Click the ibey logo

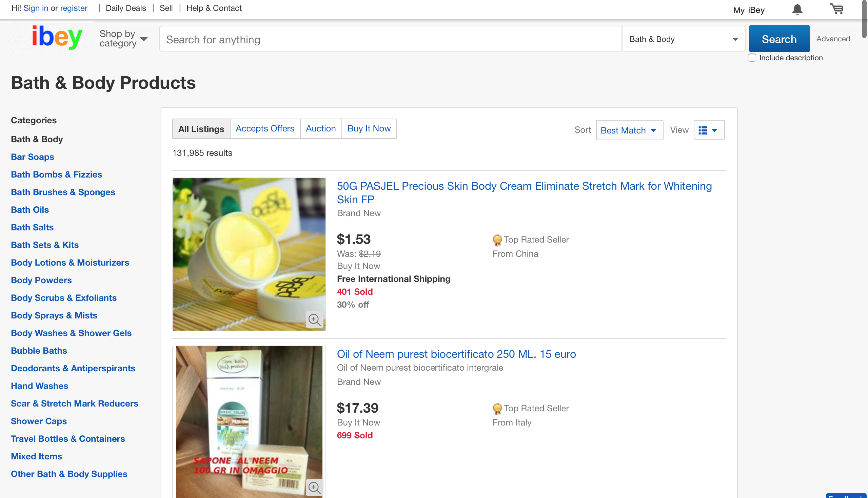pyautogui.click(x=57, y=37)
